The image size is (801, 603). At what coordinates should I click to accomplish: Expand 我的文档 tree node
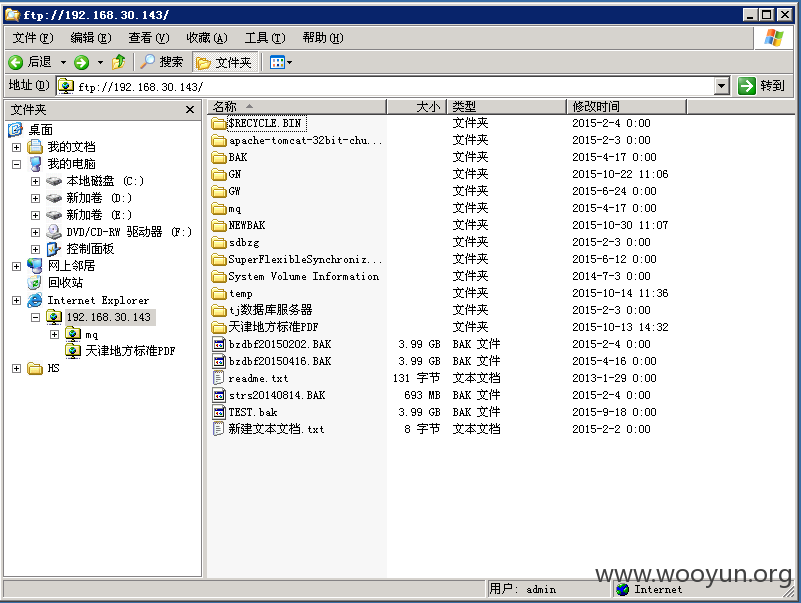click(x=17, y=147)
